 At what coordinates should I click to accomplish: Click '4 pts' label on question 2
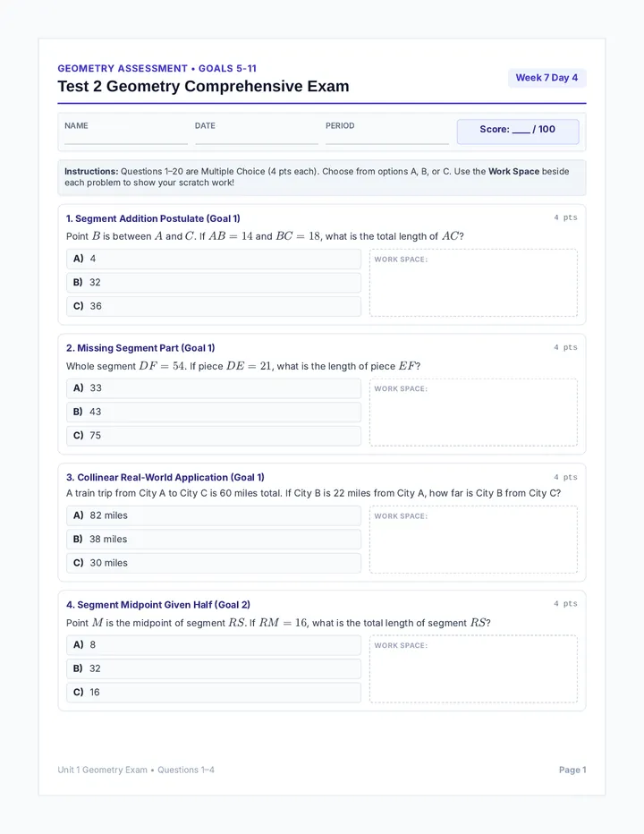tap(565, 347)
